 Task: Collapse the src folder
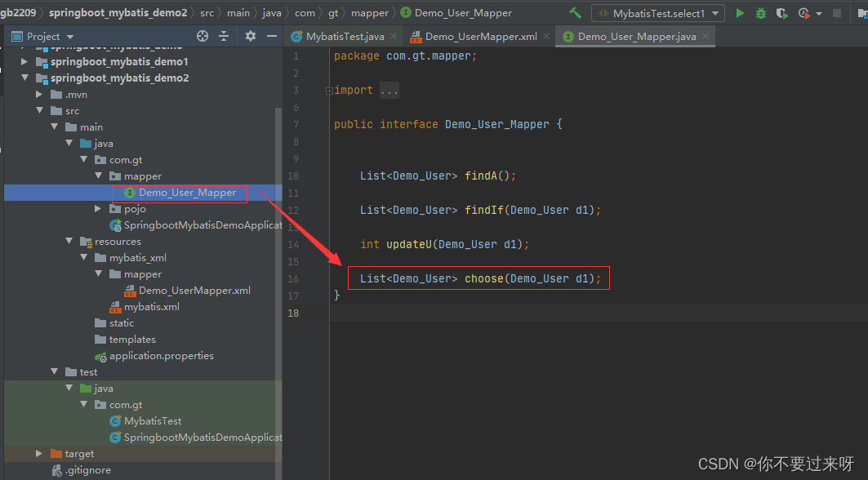coord(39,111)
